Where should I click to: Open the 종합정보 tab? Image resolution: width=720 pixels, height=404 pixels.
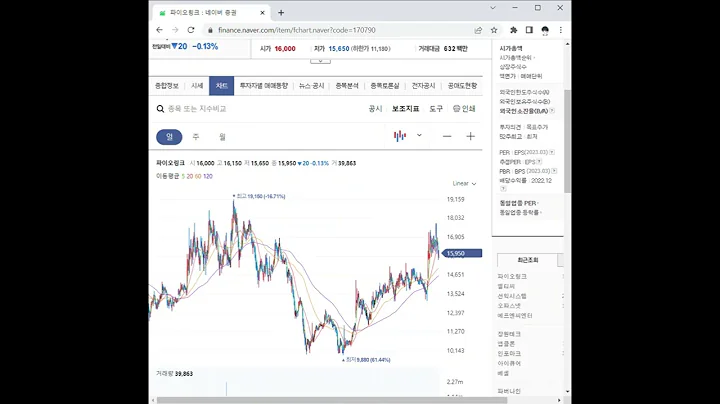click(167, 86)
